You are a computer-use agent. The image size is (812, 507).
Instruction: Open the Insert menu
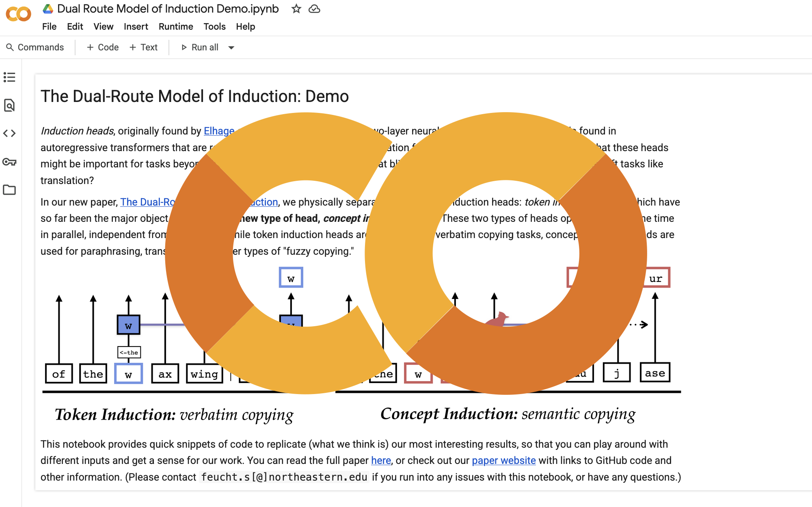click(136, 26)
